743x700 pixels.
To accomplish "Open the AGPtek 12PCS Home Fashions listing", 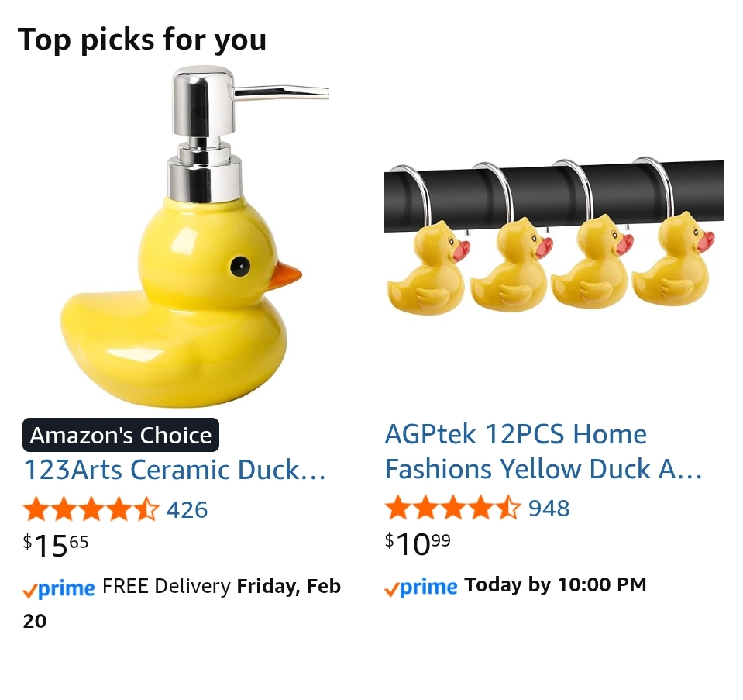I will coord(542,451).
